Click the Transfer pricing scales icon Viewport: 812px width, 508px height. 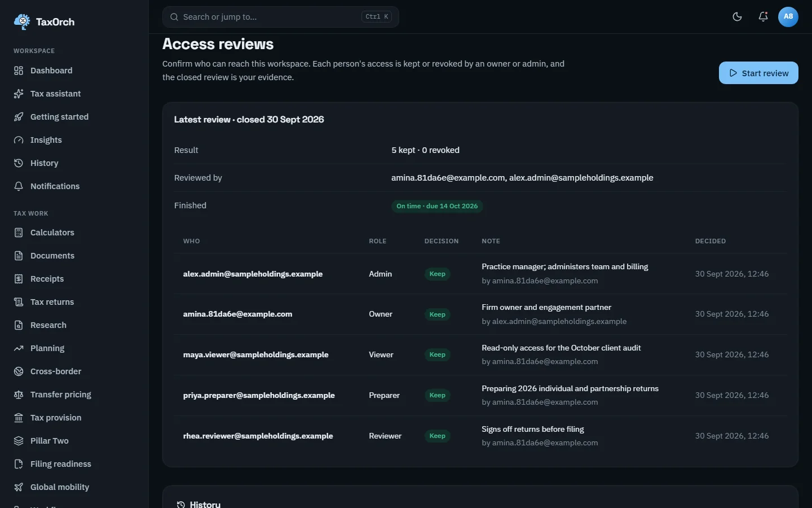(x=19, y=395)
